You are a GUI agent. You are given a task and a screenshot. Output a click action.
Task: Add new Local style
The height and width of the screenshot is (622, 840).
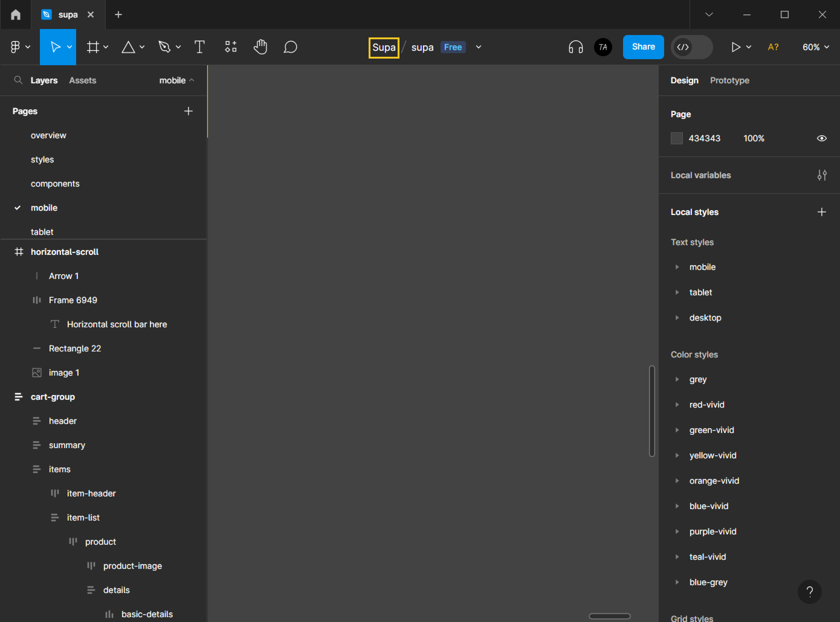click(x=822, y=212)
